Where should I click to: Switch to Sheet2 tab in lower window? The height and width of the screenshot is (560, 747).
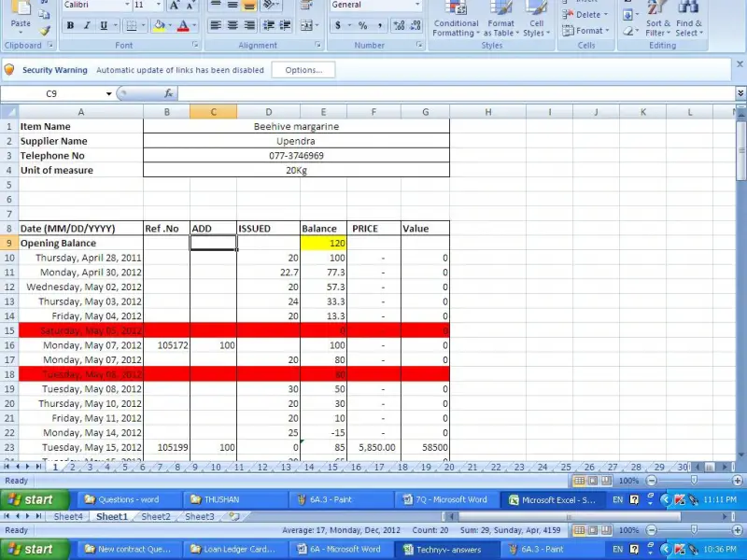click(x=156, y=517)
